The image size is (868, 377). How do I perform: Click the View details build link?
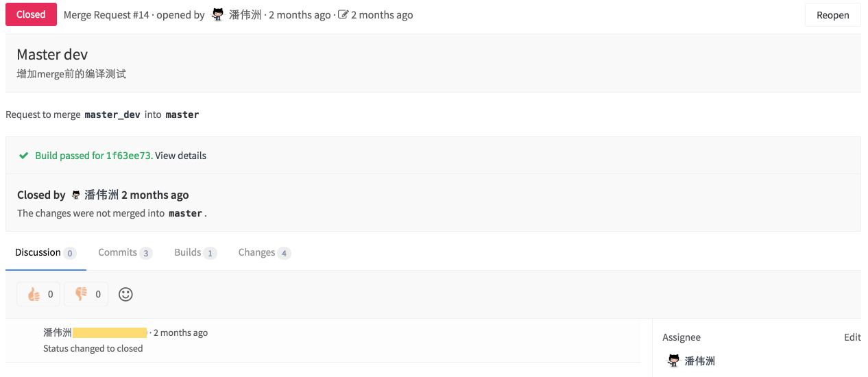(180, 156)
